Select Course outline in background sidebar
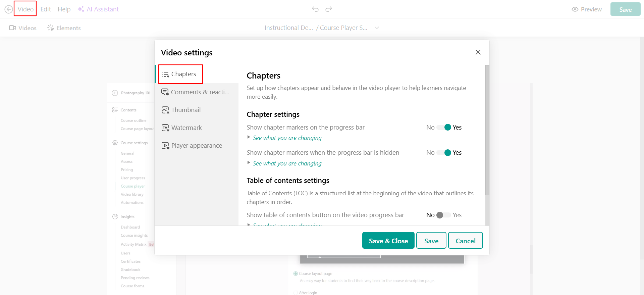This screenshot has height=295, width=644. (133, 120)
